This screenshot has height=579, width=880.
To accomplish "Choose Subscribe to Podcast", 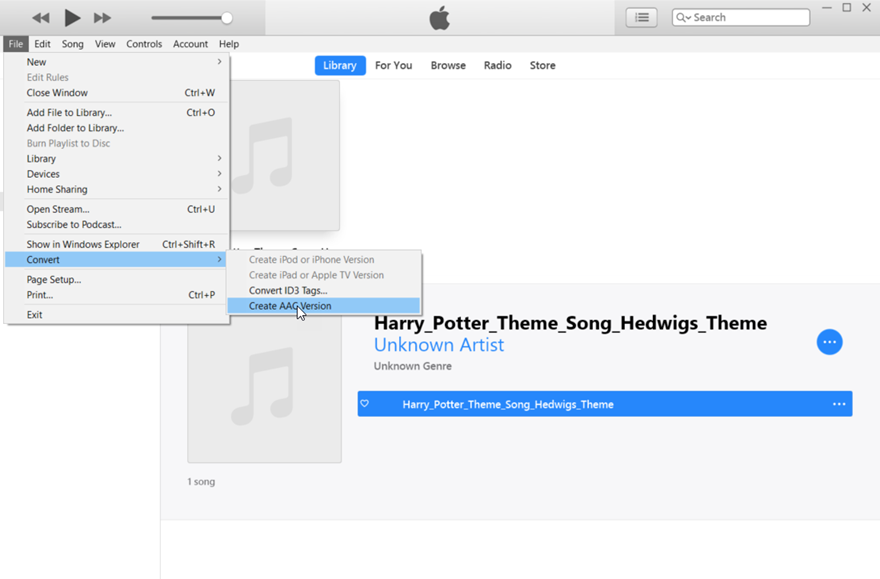I will click(x=117, y=224).
